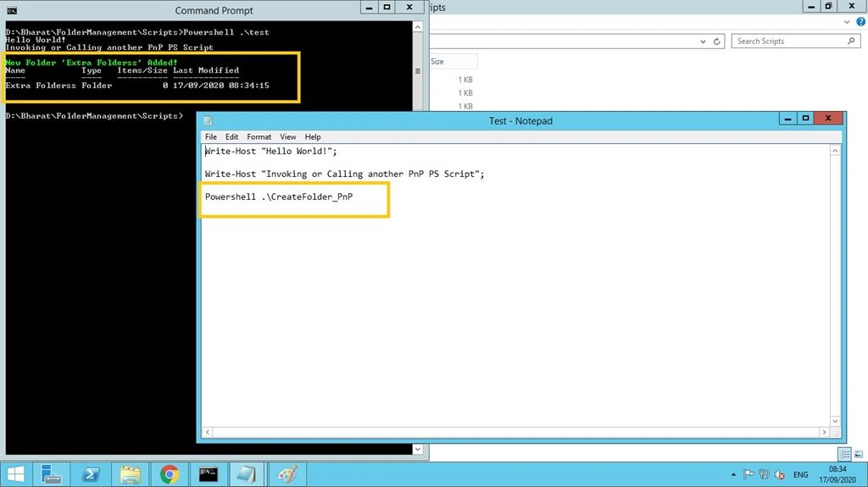Launch Google Chrome from the taskbar
Screen dimensions: 868x487
point(170,474)
